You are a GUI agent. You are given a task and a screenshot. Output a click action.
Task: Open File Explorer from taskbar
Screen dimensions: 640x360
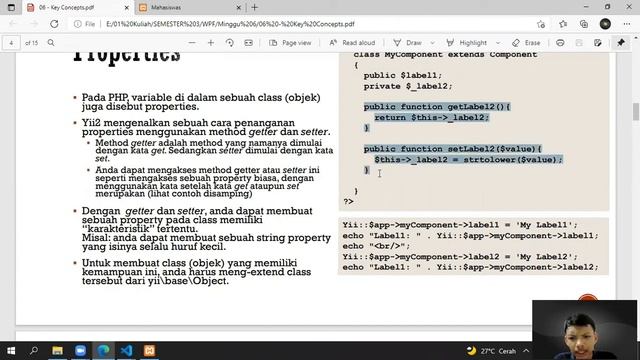58,351
